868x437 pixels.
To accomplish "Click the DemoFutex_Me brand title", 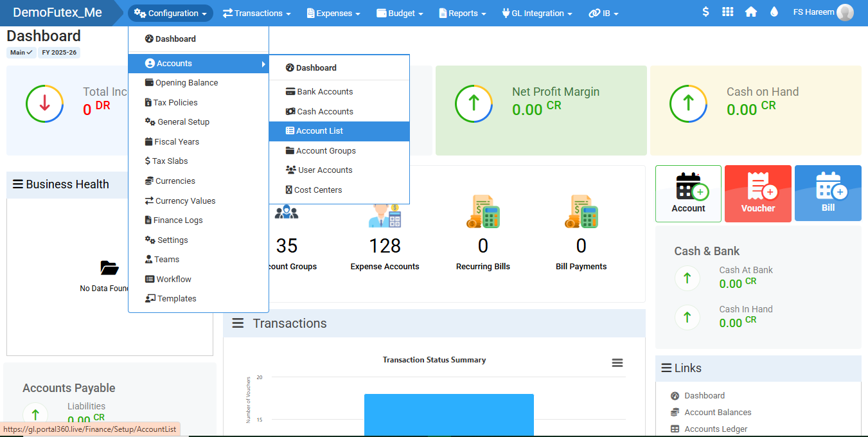I will [x=57, y=12].
